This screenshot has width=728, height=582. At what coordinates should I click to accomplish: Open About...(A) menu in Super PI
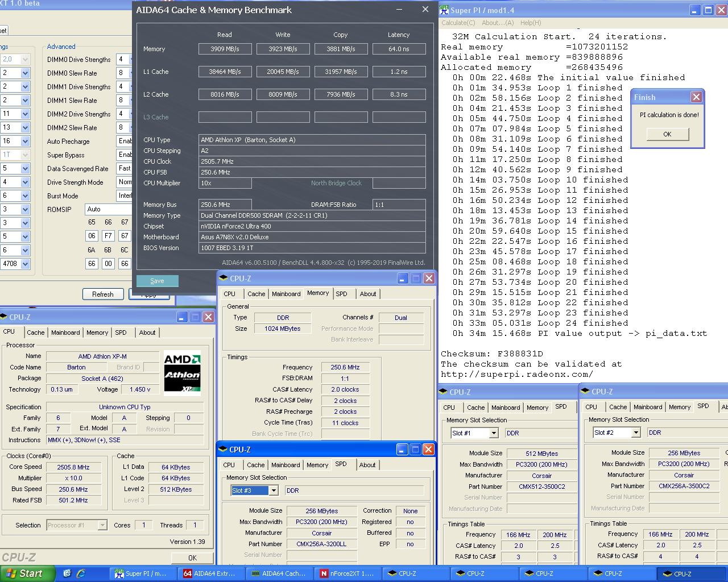(498, 23)
